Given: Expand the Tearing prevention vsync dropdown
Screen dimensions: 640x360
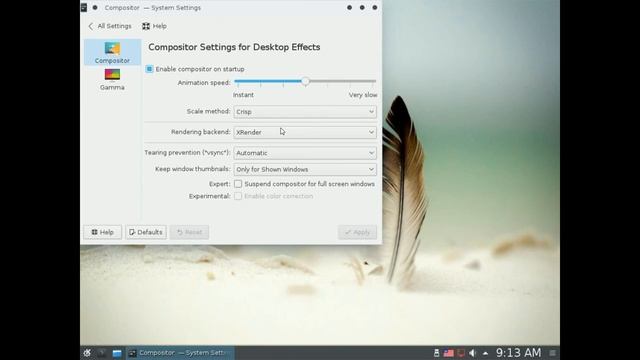Looking at the screenshot, I should tap(305, 153).
